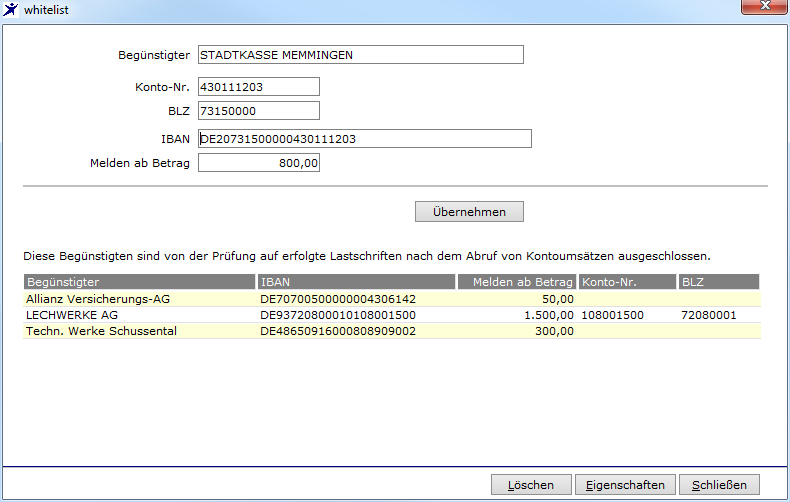Apply entry with Übernehmen button
Image resolution: width=790 pixels, height=502 pixels.
(x=469, y=212)
